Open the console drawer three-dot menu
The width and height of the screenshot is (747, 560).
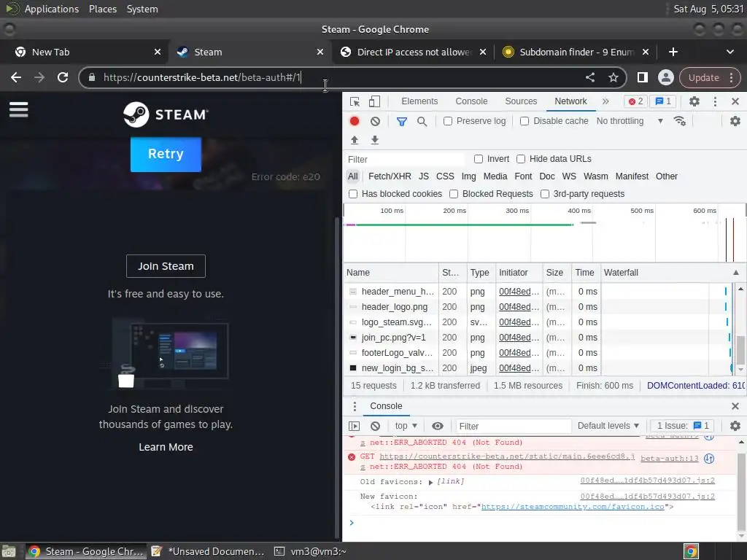point(355,406)
